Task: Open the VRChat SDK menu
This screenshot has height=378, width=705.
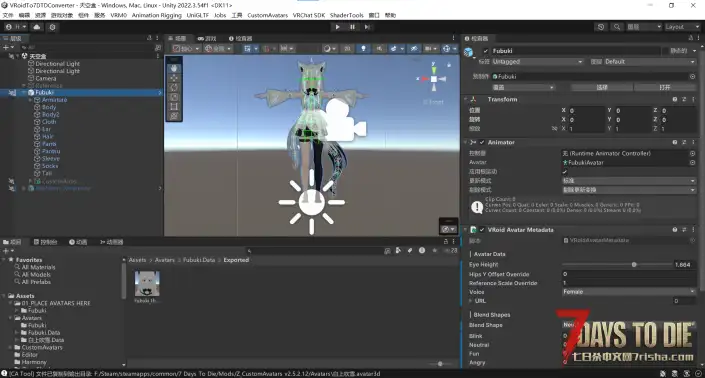Action: (x=309, y=15)
